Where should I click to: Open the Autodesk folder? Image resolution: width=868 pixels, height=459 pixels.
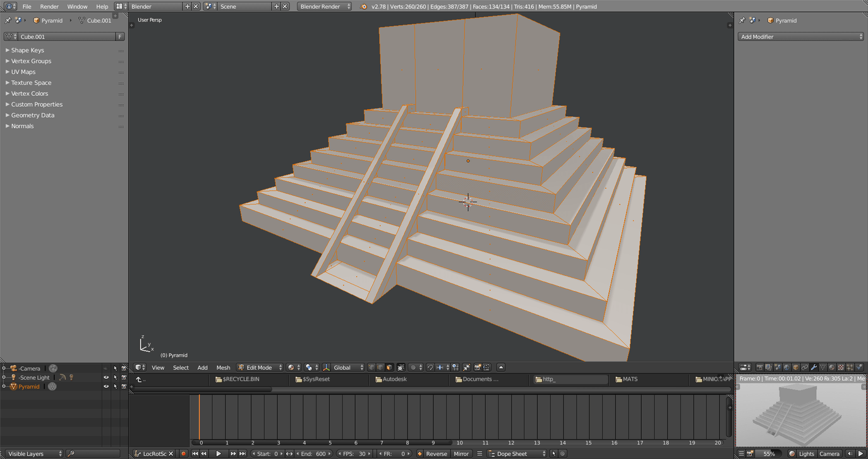pyautogui.click(x=394, y=379)
